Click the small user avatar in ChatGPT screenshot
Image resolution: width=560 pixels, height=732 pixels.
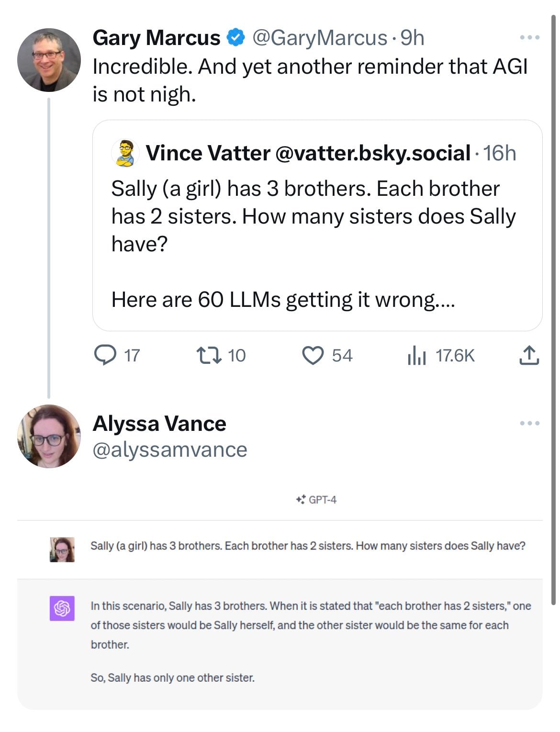click(62, 550)
